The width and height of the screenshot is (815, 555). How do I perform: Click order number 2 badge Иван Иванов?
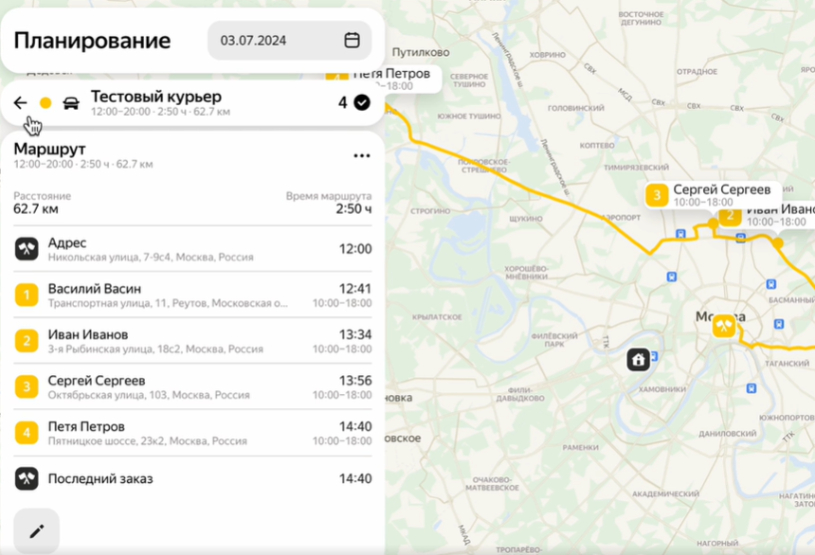click(x=27, y=340)
